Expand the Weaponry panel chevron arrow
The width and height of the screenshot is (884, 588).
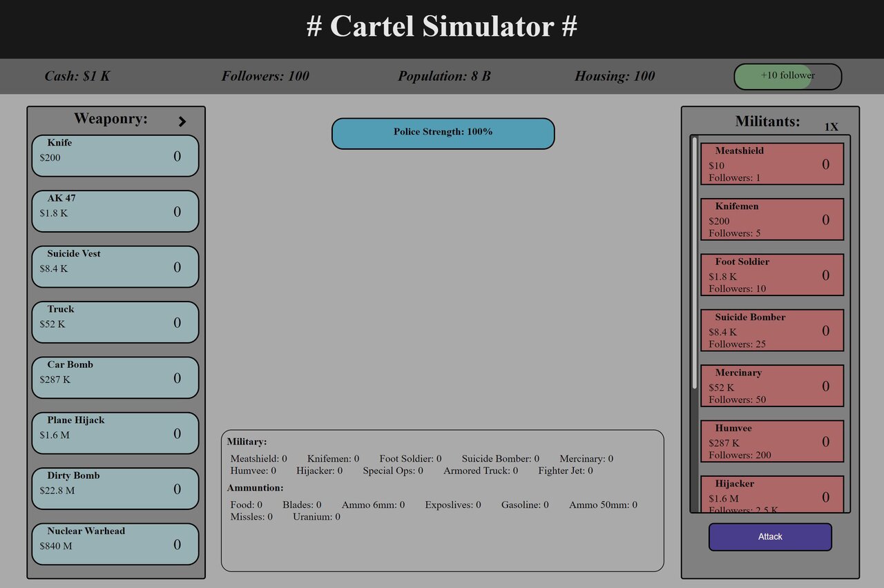[x=182, y=121]
